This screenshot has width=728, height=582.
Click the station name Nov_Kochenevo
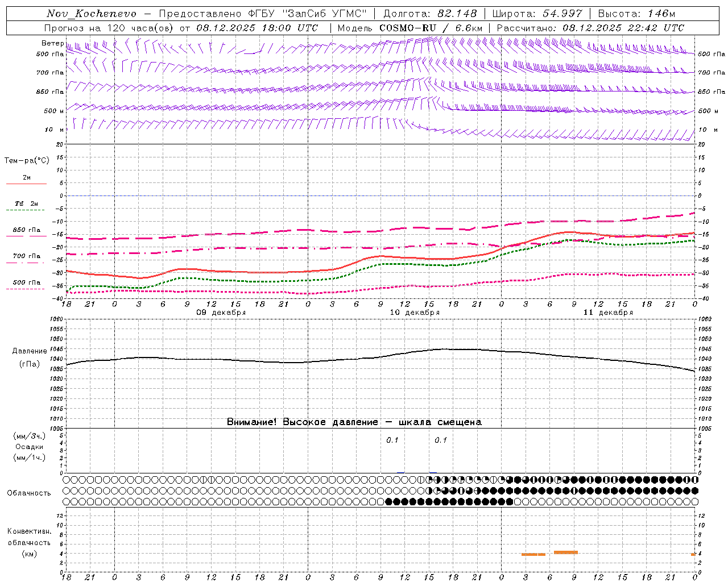pyautogui.click(x=92, y=14)
